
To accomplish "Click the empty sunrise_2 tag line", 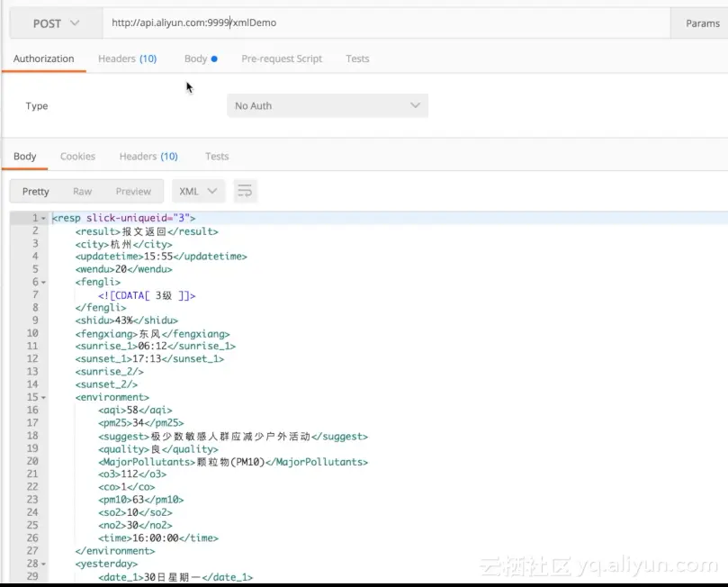I will tap(109, 372).
